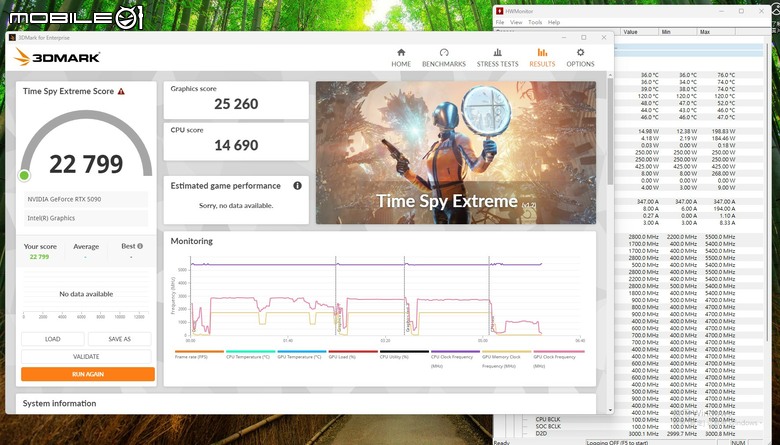Click the System information heading
Image resolution: width=780 pixels, height=445 pixels.
[59, 403]
